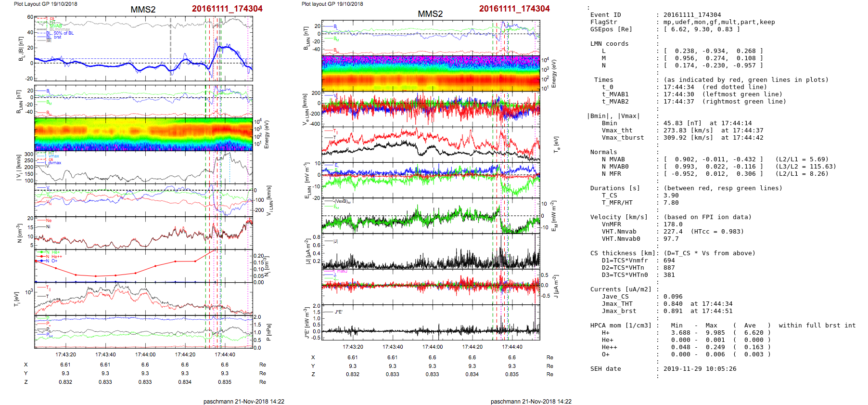Click the "|Vi| [km/s]" axis label
868x405 pixels.
19,168
